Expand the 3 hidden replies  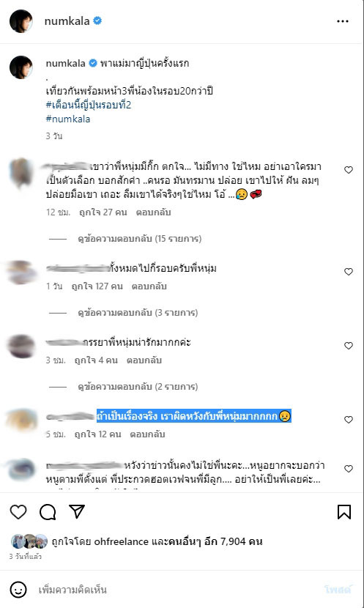pyautogui.click(x=138, y=313)
